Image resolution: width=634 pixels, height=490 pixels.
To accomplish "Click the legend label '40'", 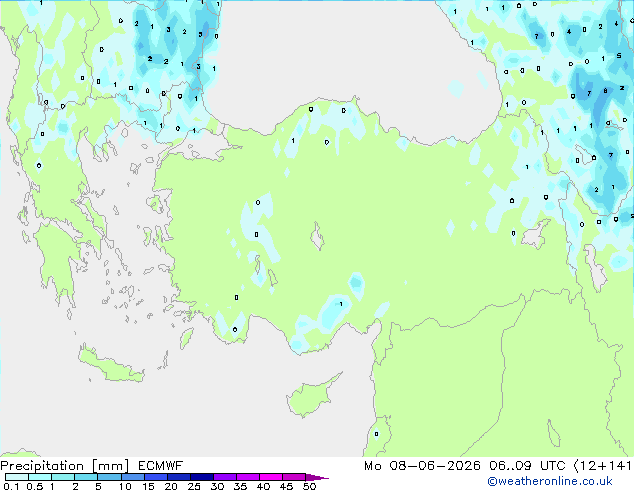I will pyautogui.click(x=263, y=486).
